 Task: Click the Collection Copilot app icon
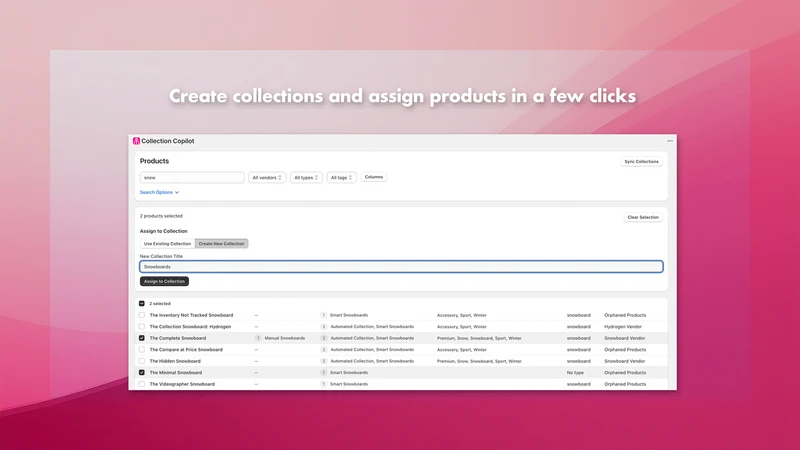pyautogui.click(x=136, y=141)
